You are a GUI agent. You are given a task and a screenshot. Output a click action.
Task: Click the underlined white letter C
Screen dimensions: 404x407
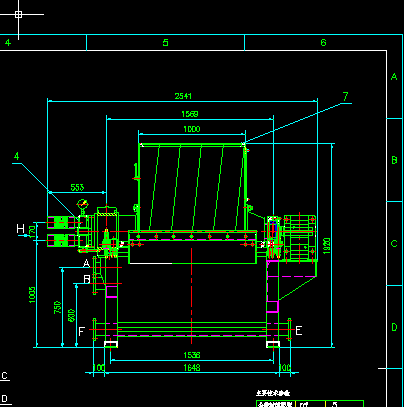4,376
